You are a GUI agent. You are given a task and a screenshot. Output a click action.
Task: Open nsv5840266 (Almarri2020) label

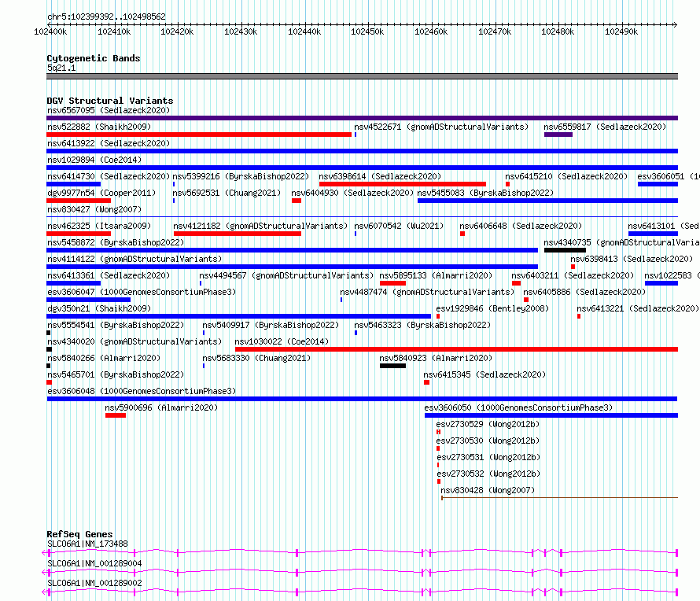104,358
